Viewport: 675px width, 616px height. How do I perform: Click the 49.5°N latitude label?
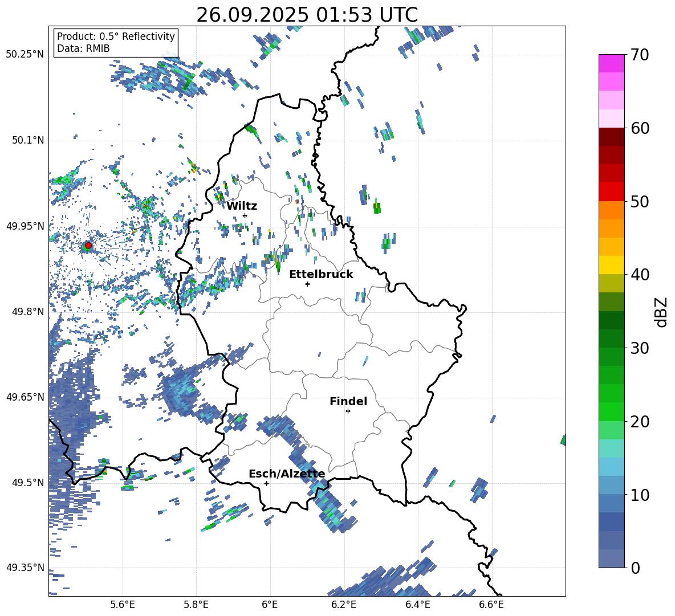(x=28, y=483)
